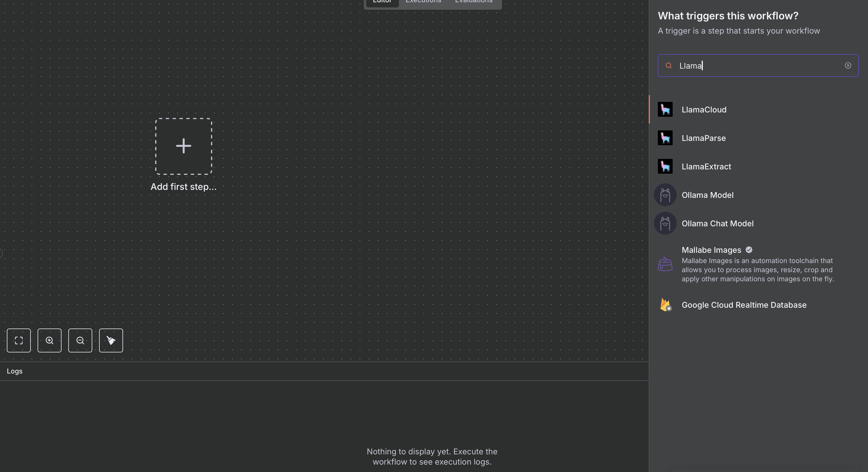
Task: Select the Zoom In canvas tool
Action: (50, 340)
